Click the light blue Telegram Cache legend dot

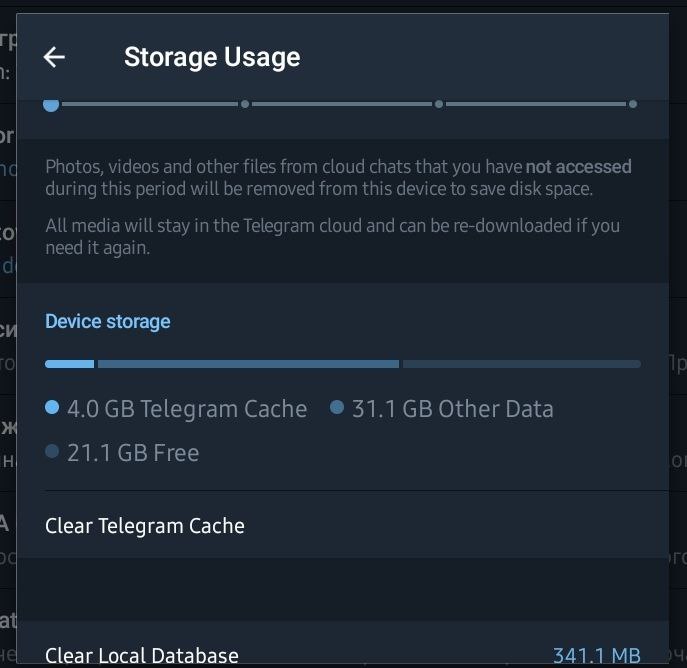point(52,407)
